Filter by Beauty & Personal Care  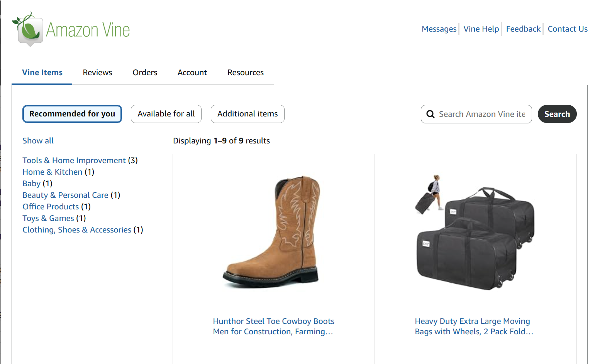point(65,195)
